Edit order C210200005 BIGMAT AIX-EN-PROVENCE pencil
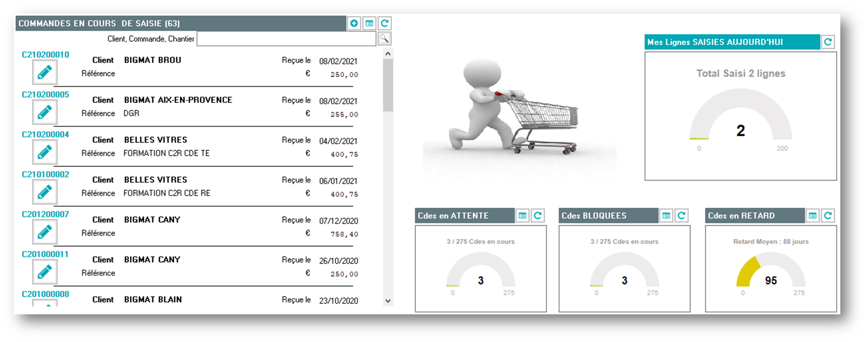This screenshot has height=342, width=868. coord(45,112)
